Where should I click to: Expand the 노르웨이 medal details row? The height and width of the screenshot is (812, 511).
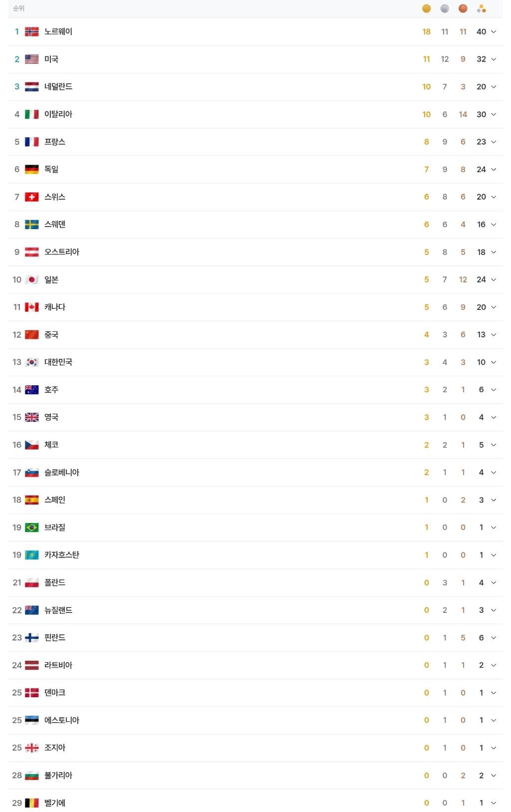(x=494, y=31)
